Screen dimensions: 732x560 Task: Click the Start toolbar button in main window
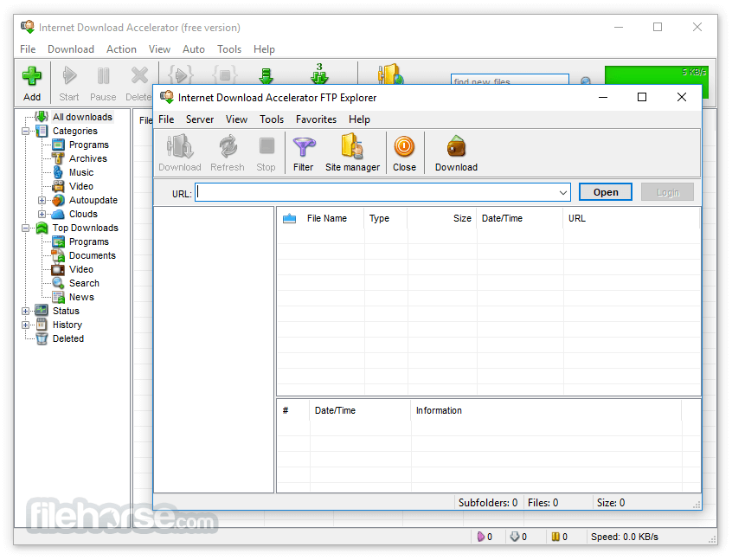click(69, 83)
